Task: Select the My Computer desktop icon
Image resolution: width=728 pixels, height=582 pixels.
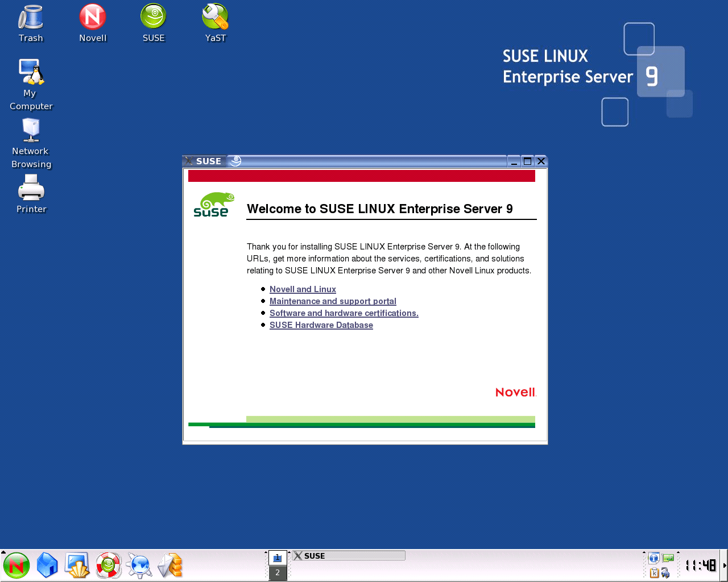Action: pyautogui.click(x=31, y=84)
